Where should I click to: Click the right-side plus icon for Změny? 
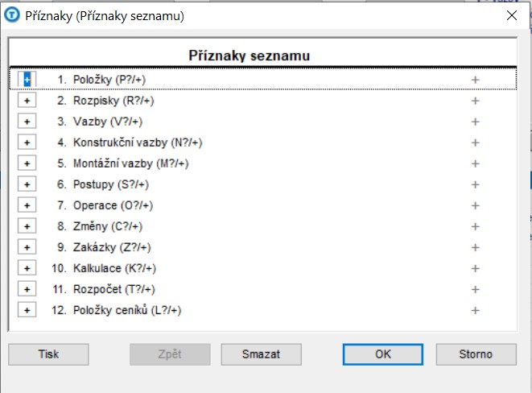[475, 226]
